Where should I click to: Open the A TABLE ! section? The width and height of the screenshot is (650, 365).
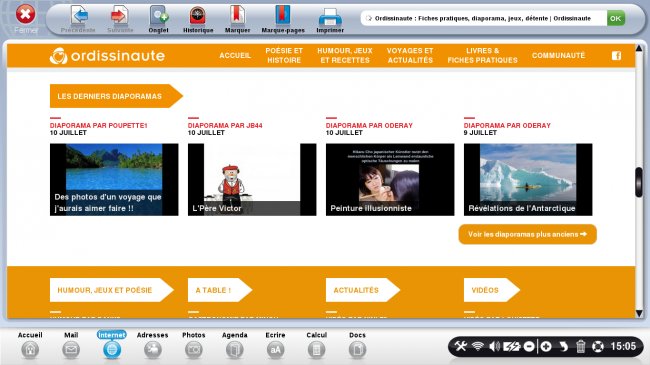point(220,290)
